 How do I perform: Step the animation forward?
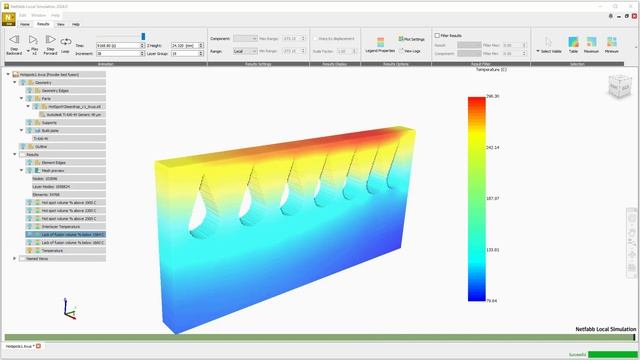coord(50,44)
